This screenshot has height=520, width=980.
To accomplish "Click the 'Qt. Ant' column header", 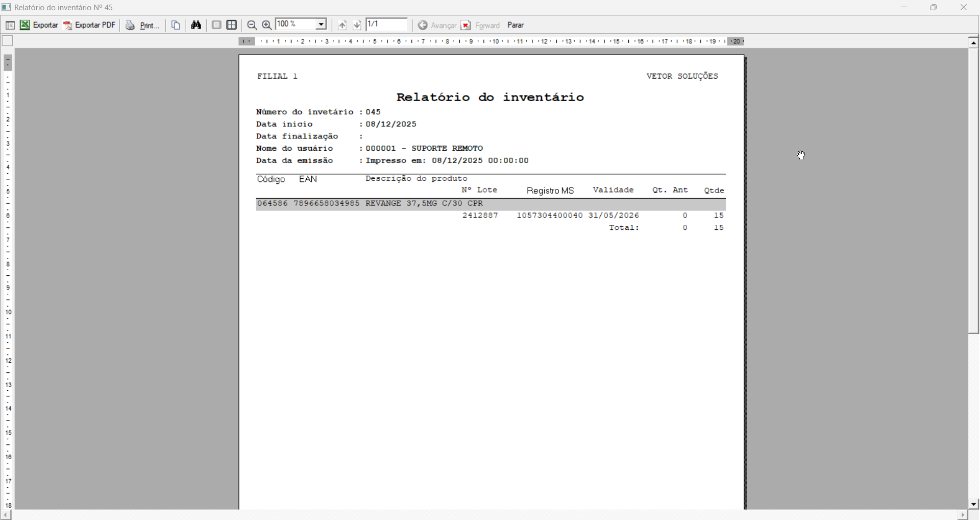I will [671, 191].
